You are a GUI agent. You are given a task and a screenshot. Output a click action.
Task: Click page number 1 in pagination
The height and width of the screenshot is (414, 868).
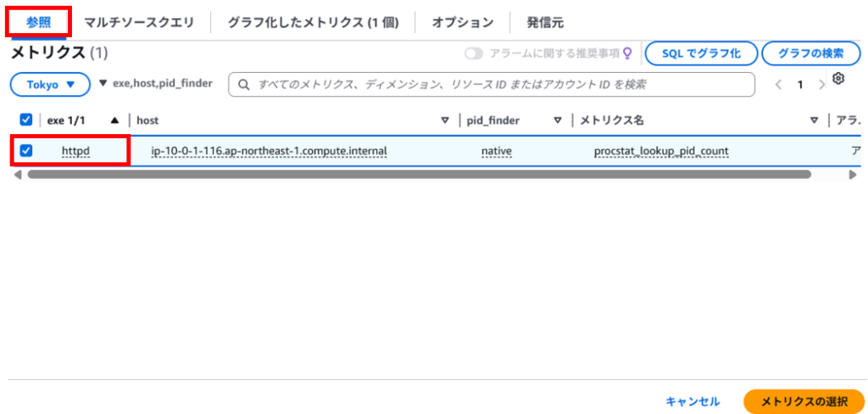point(800,85)
